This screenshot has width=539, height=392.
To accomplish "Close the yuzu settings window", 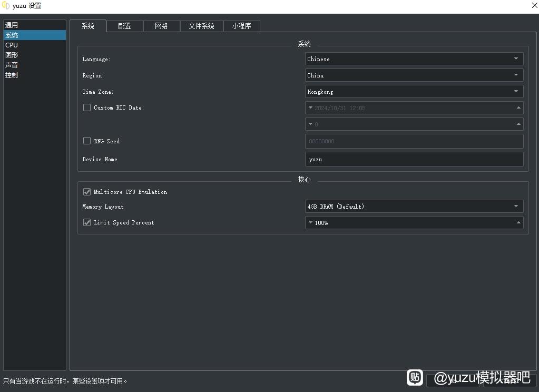I will (x=535, y=5).
